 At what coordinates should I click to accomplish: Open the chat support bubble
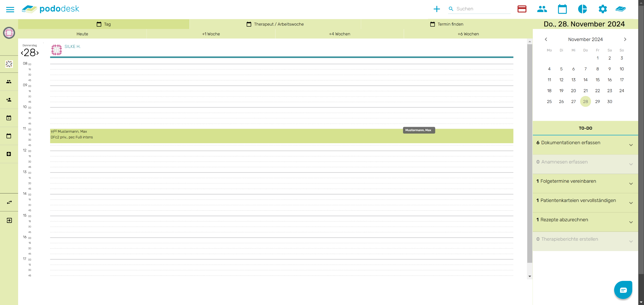(x=623, y=290)
